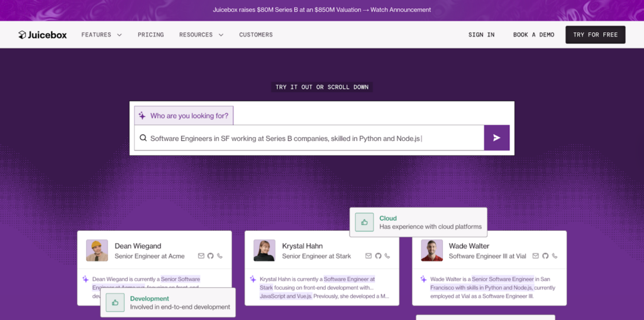Click the Juicebox logo in the navbar
Screen dimensions: 644x320
pos(42,35)
